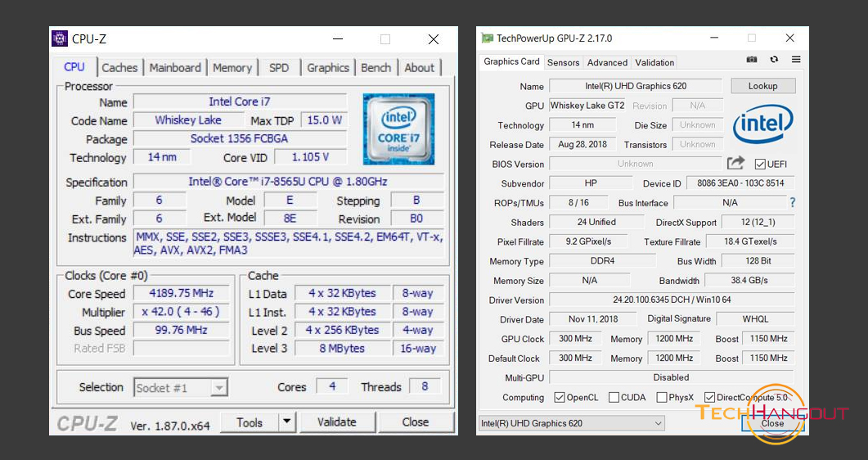Click the Bus Interface question mark icon
The height and width of the screenshot is (460, 868).
pos(793,203)
